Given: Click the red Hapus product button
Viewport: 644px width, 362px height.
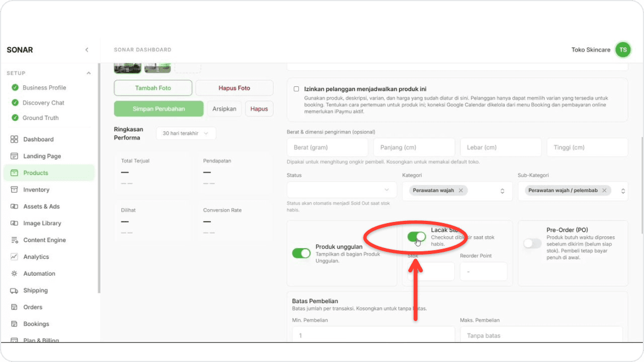Looking at the screenshot, I should click(259, 109).
